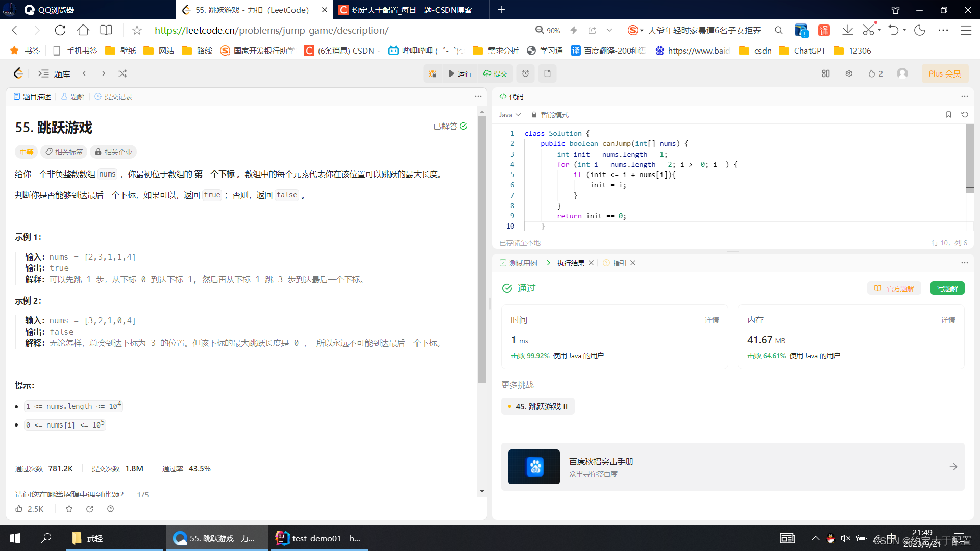Click the timer alarm clock icon

[525, 73]
